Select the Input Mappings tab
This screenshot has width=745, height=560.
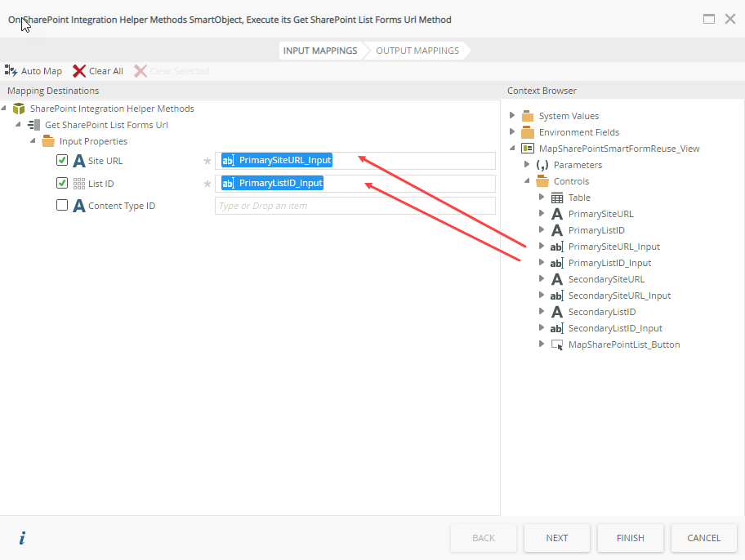(320, 51)
